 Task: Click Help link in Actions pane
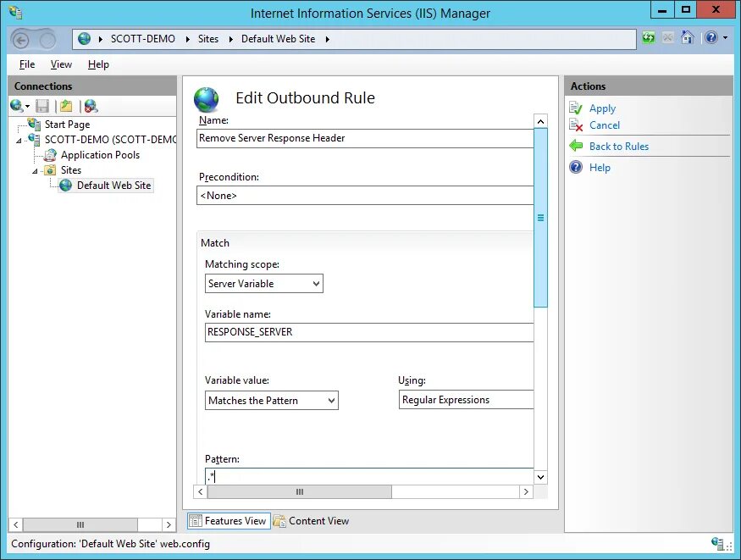(x=600, y=167)
